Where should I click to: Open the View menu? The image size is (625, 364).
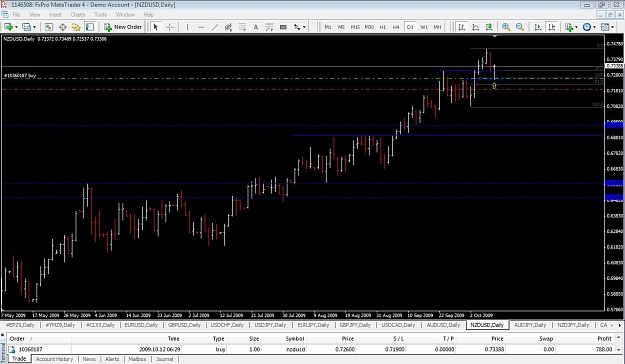(x=35, y=14)
